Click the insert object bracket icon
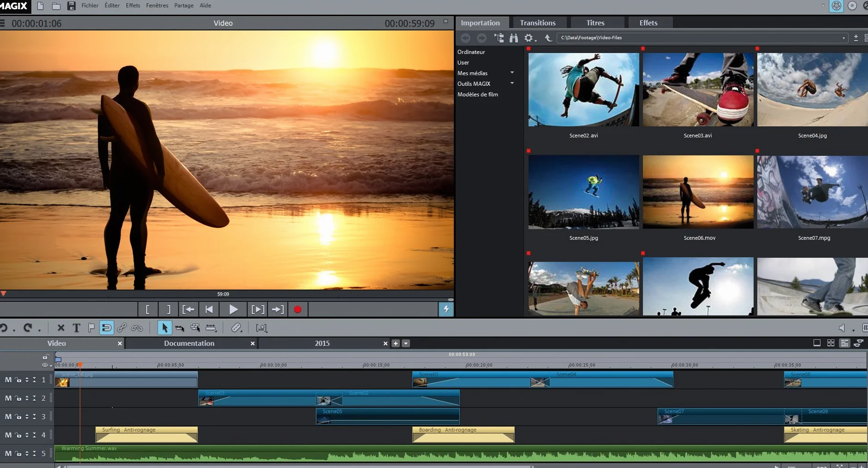Image resolution: width=868 pixels, height=468 pixels. click(x=262, y=328)
